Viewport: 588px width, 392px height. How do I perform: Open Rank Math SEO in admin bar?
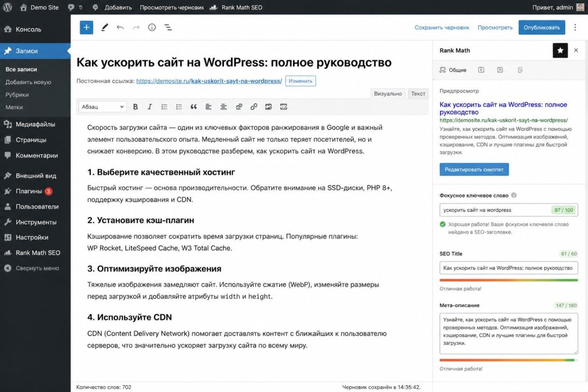[x=236, y=7]
